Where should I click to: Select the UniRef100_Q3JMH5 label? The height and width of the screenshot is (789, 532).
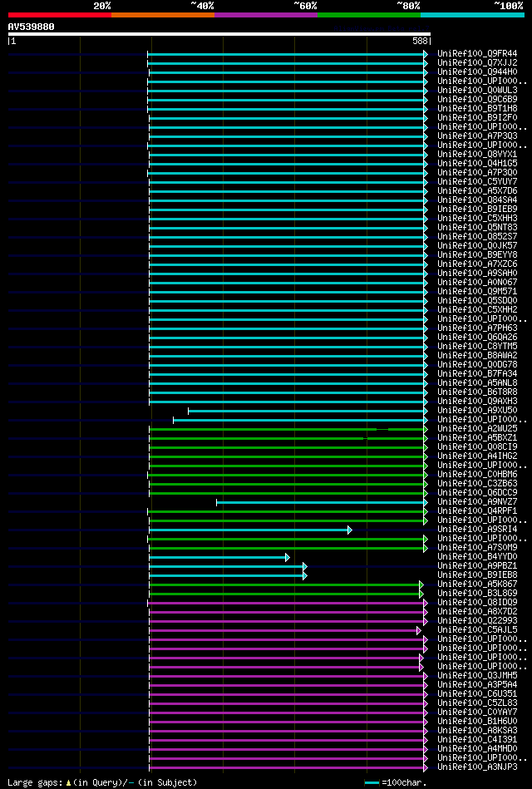[x=477, y=676]
